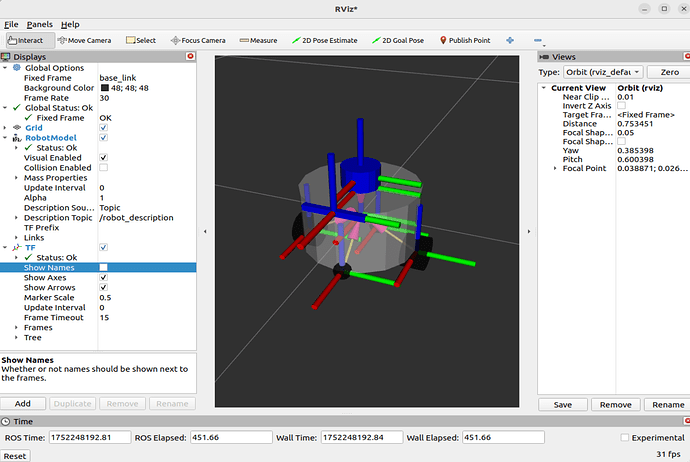Collapse the Current View node
Image resolution: width=690 pixels, height=462 pixels.
point(544,88)
